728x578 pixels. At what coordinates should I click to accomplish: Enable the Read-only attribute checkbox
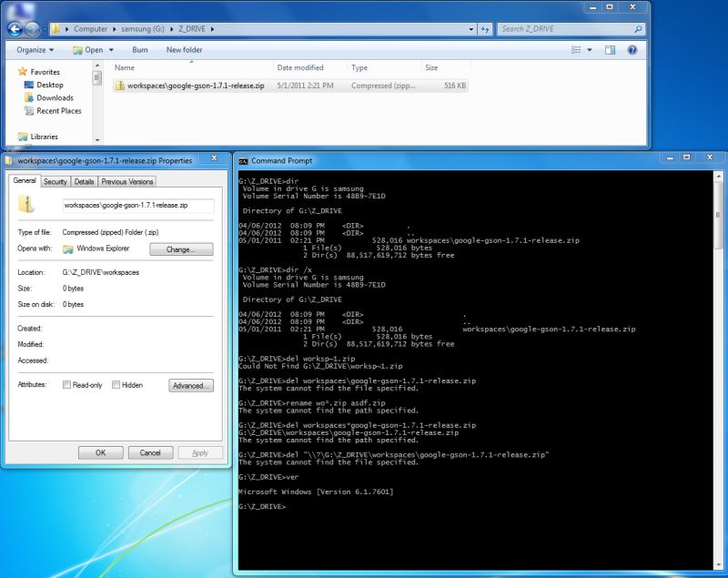[x=66, y=385]
